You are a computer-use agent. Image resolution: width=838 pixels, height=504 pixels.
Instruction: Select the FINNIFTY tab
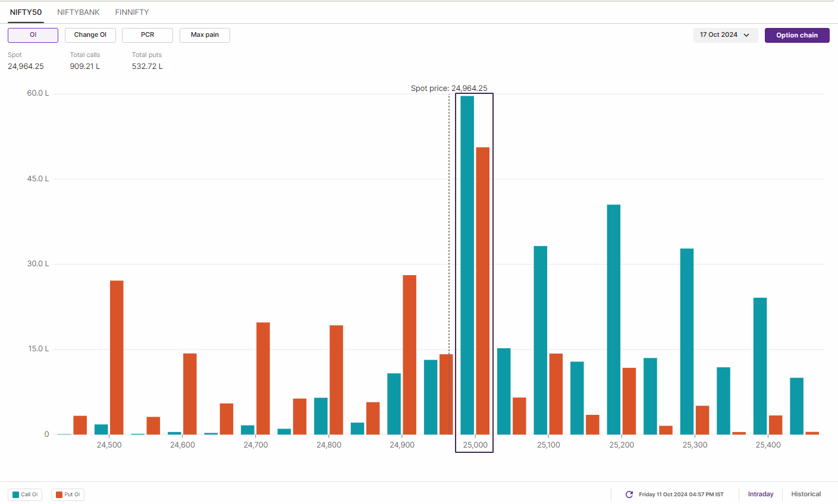coord(132,12)
